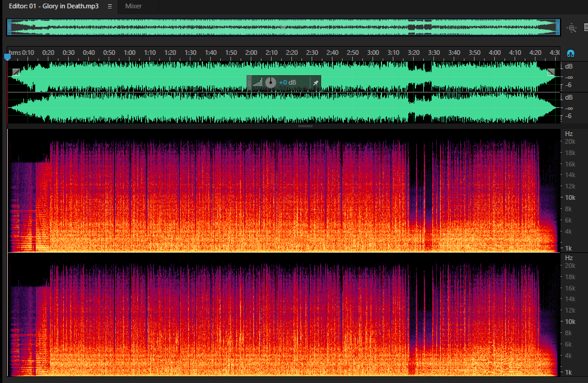Click the 4k label on the lower spectrogram scale

(x=568, y=356)
